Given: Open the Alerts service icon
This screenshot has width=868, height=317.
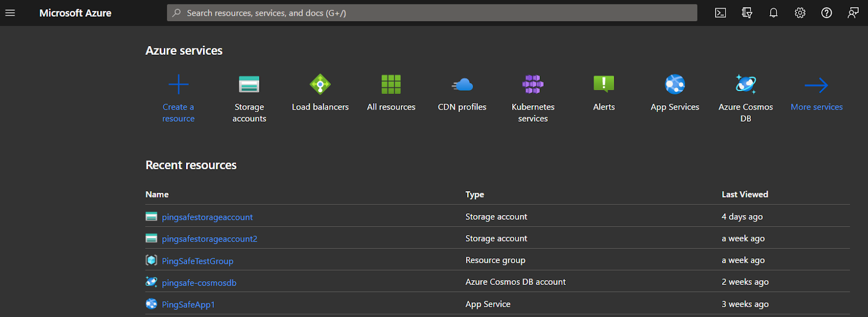Looking at the screenshot, I should click(x=604, y=85).
